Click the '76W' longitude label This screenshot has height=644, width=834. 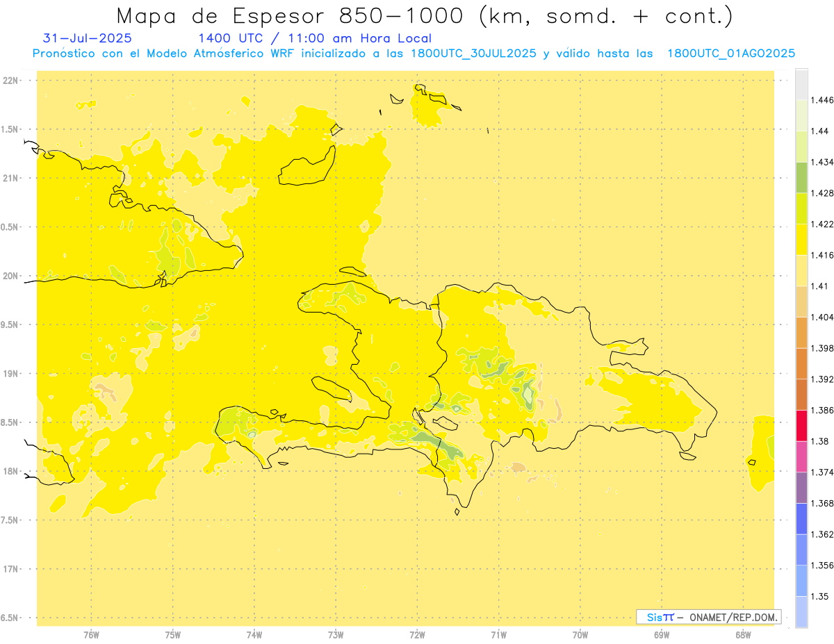point(91,635)
